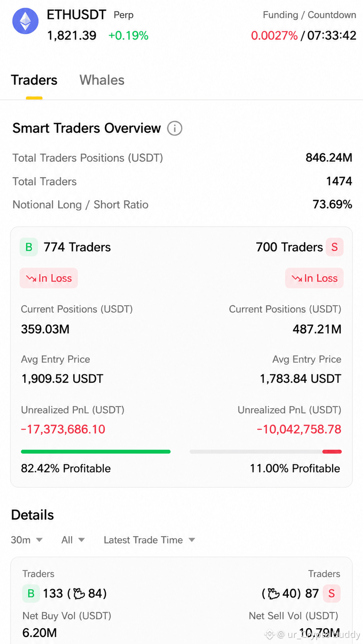Click the S badge beside 87 in Details

(331, 593)
